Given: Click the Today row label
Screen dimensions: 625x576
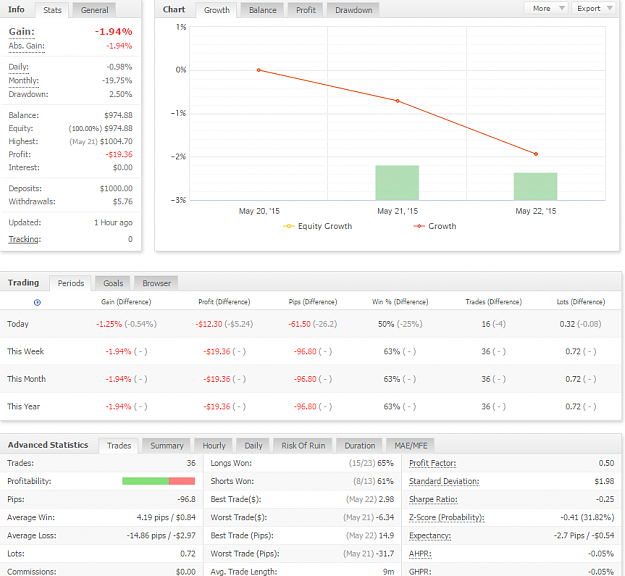Looking at the screenshot, I should [x=18, y=324].
